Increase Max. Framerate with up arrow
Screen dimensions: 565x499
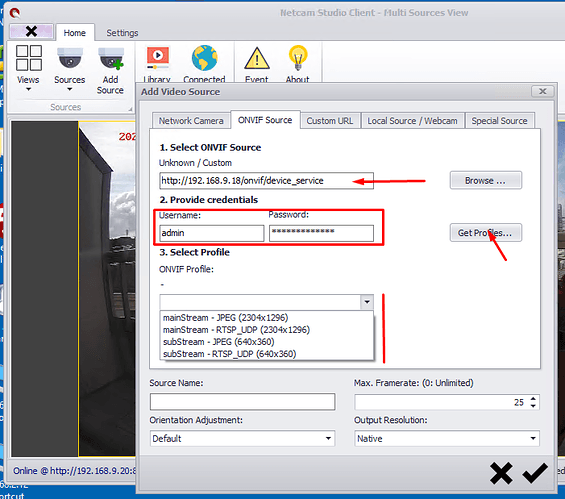pyautogui.click(x=533, y=398)
